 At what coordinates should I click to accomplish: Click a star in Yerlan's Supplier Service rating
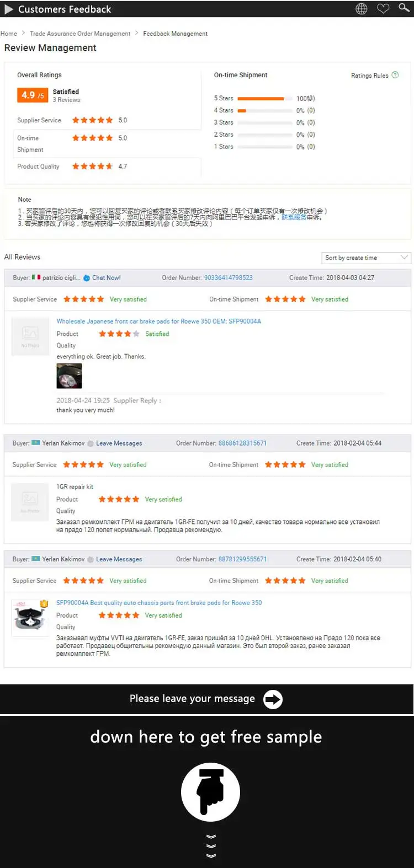coord(83,464)
